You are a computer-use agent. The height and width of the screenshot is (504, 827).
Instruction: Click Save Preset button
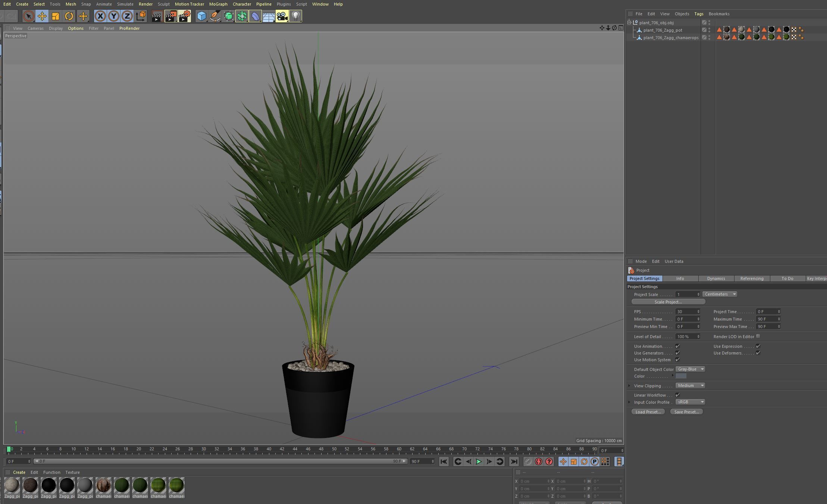pos(686,412)
